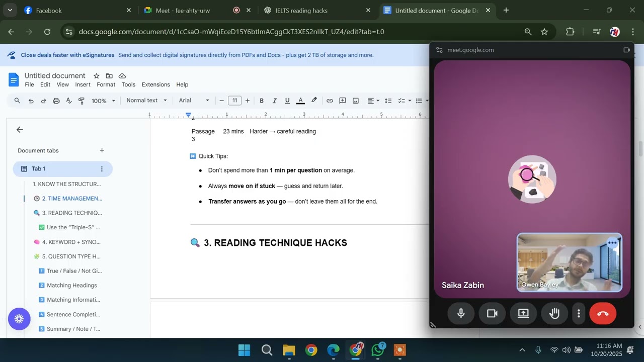Print the document

[x=56, y=101]
